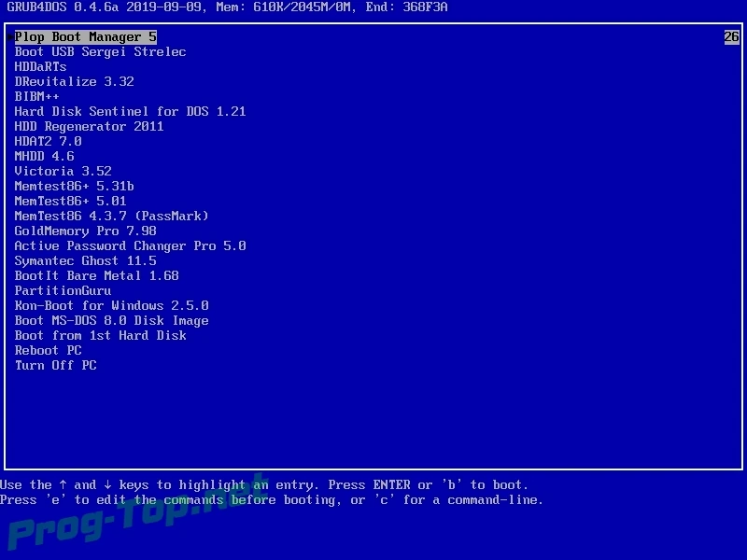Image resolution: width=747 pixels, height=560 pixels.
Task: Choose Boot from 1st Hard Disk
Action: click(x=100, y=335)
